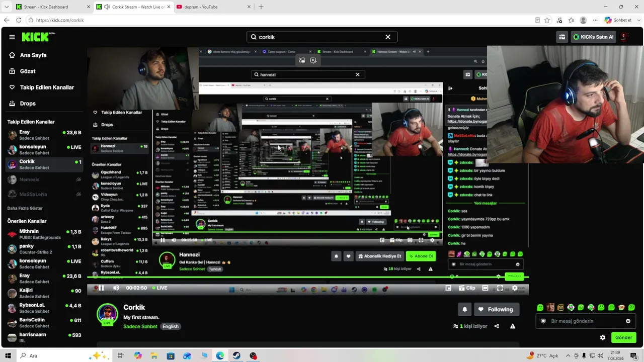Open Steam from the taskbar

point(236,356)
